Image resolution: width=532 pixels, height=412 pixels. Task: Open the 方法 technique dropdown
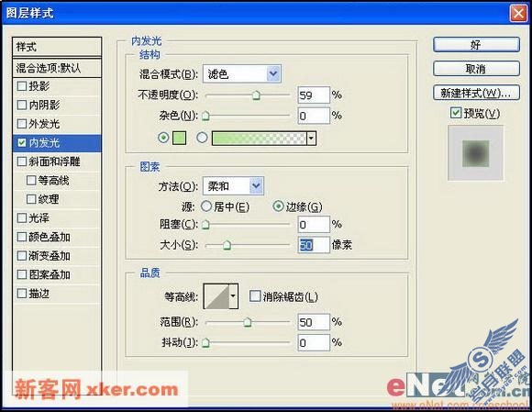pos(233,185)
